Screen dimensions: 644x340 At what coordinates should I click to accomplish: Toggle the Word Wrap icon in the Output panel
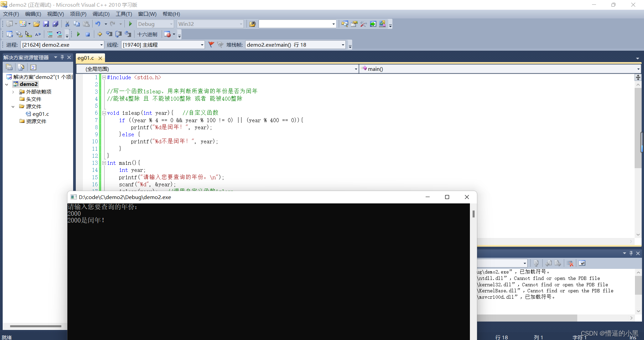(582, 263)
